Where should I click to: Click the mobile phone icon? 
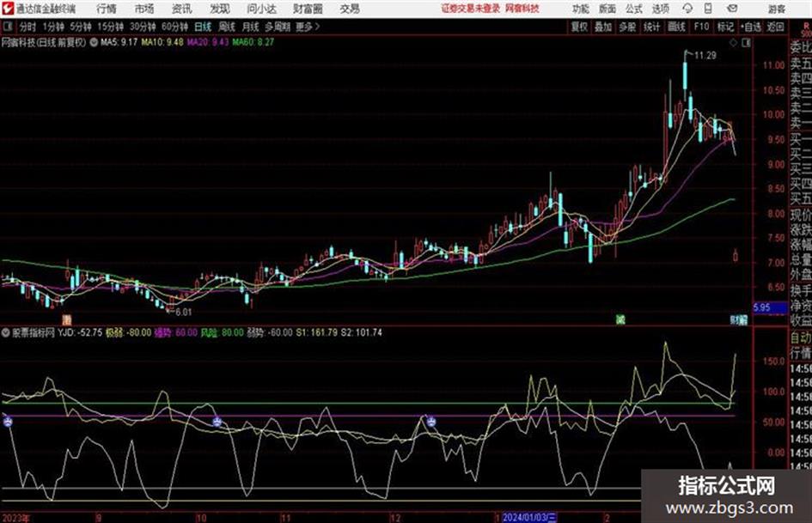click(708, 9)
